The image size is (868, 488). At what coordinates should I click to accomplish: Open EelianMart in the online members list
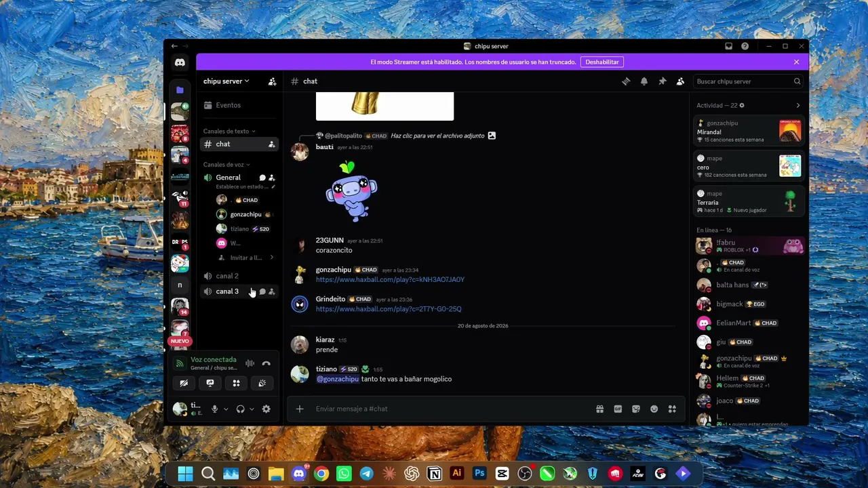coord(749,323)
